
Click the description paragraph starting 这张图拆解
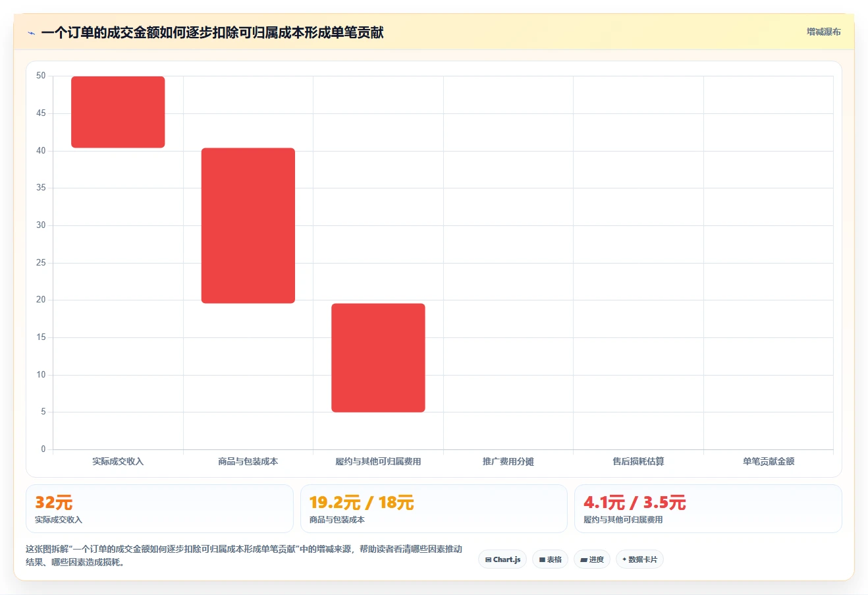(x=244, y=555)
